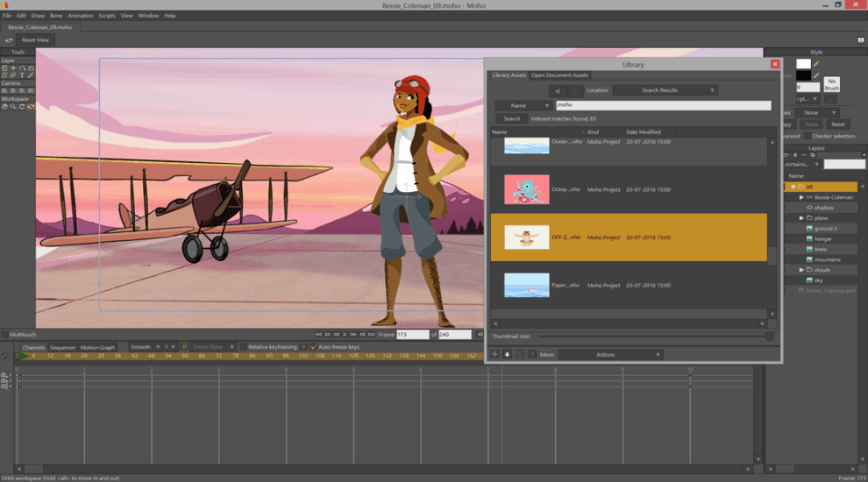Image resolution: width=868 pixels, height=482 pixels.
Task: Click the Reset View button
Action: click(x=35, y=39)
